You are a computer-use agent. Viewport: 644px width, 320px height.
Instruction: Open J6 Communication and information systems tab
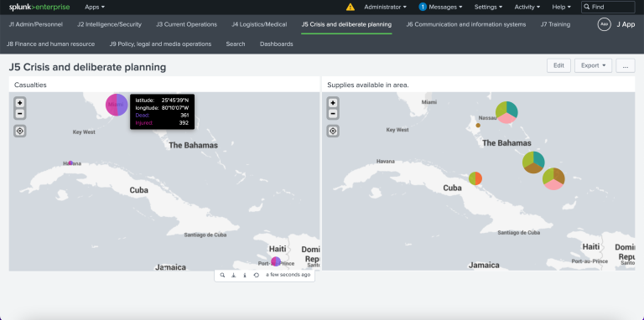tap(465, 24)
